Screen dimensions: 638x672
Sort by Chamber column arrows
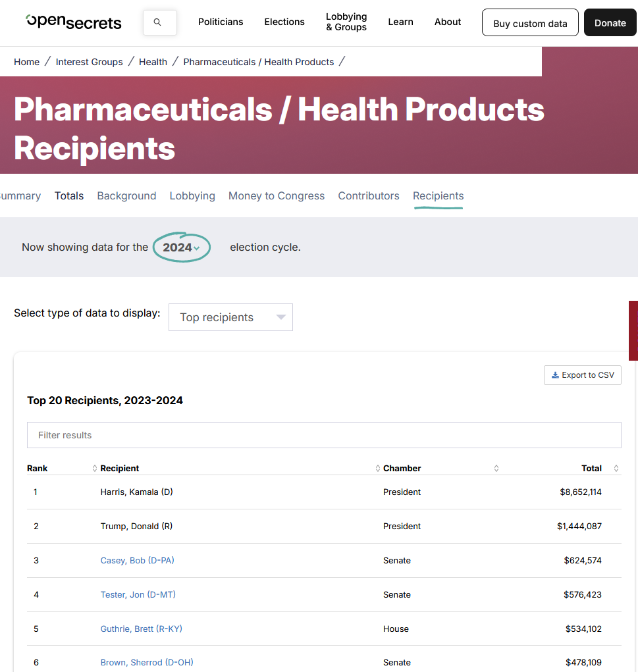(x=496, y=469)
